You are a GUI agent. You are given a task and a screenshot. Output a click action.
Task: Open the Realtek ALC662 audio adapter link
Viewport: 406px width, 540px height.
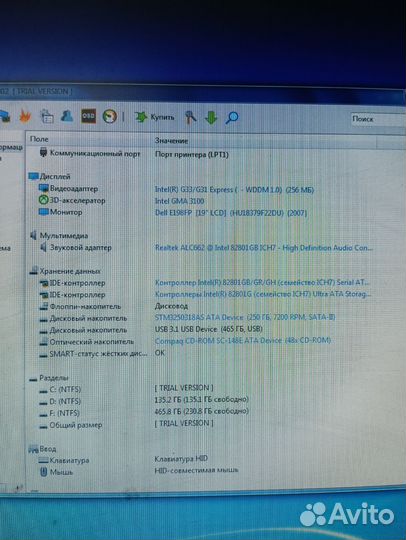[264, 248]
